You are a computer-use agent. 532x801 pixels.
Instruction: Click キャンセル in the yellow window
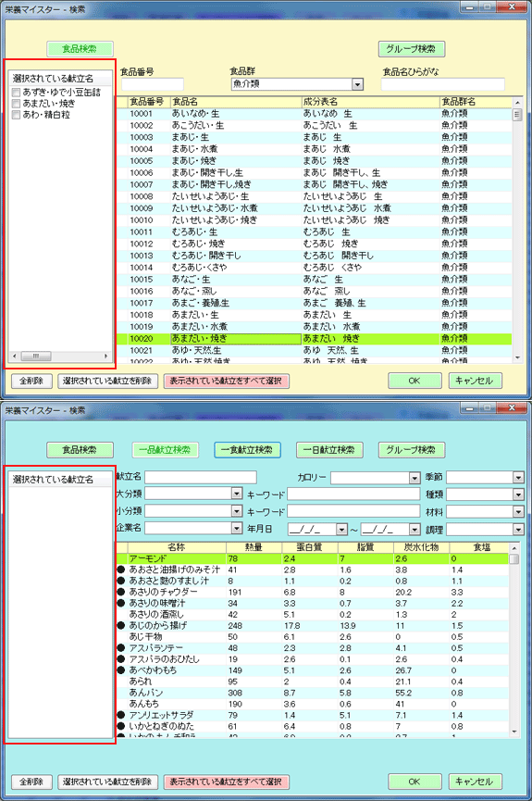click(475, 382)
